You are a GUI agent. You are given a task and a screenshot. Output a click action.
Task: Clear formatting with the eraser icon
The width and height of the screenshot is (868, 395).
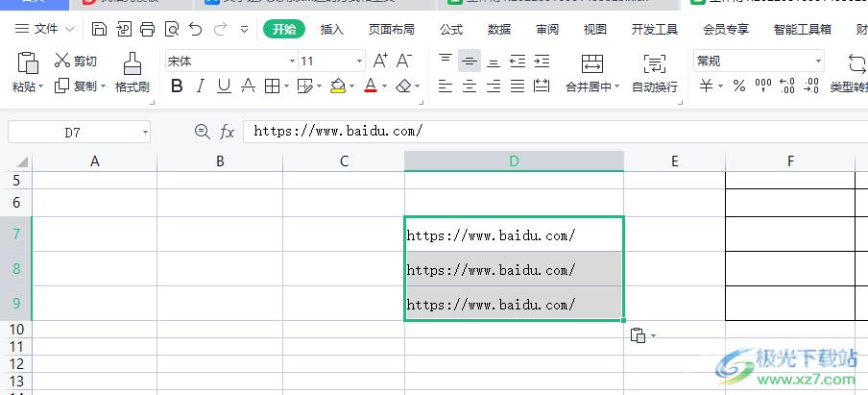coord(404,86)
